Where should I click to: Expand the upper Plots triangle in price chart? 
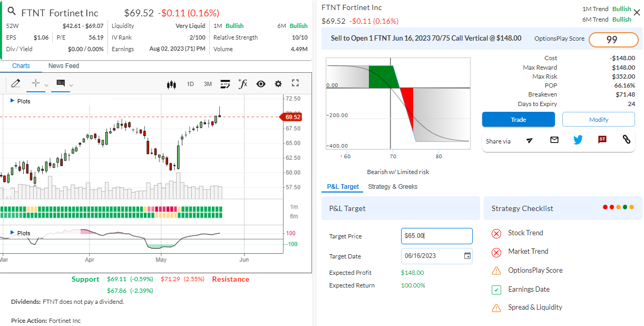(x=12, y=100)
